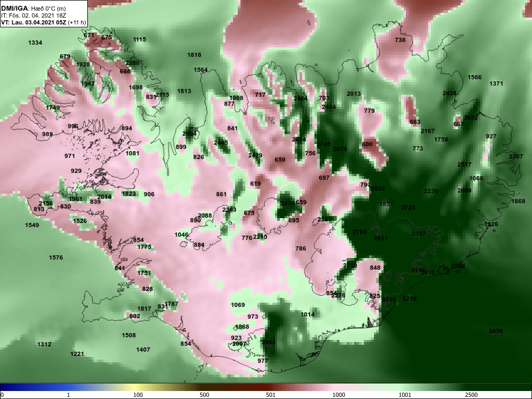
Task: Click the map value 2456
Action: click(496, 331)
